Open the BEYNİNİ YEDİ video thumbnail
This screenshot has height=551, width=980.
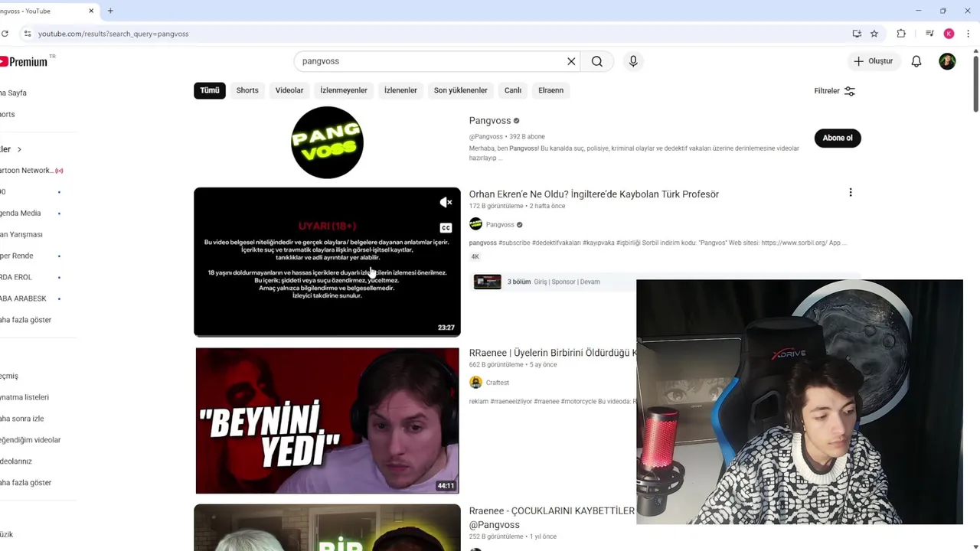pyautogui.click(x=327, y=421)
